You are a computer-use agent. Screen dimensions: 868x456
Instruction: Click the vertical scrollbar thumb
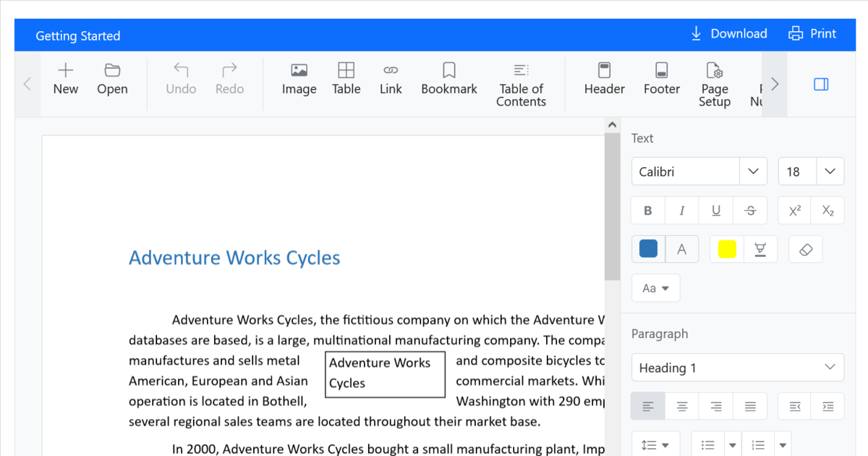(612, 207)
